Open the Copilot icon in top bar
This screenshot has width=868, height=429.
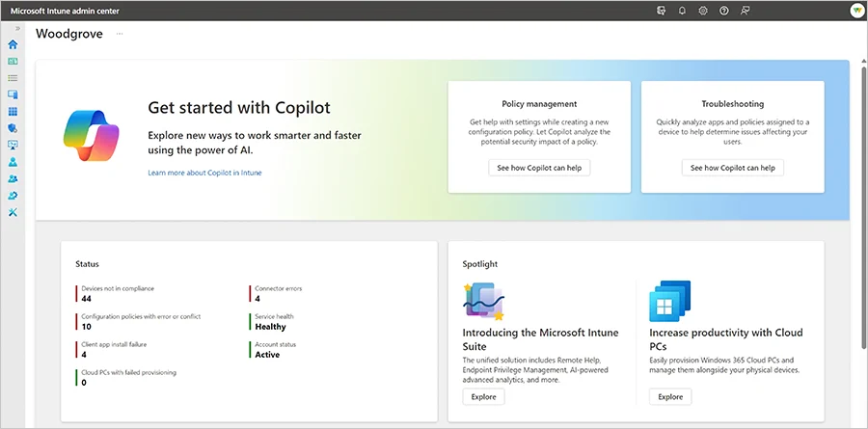coord(661,11)
